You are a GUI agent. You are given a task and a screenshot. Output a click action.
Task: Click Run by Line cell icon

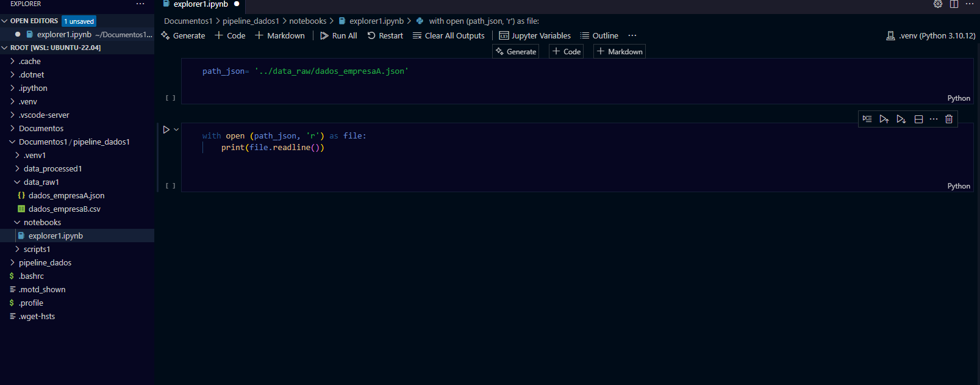click(867, 119)
